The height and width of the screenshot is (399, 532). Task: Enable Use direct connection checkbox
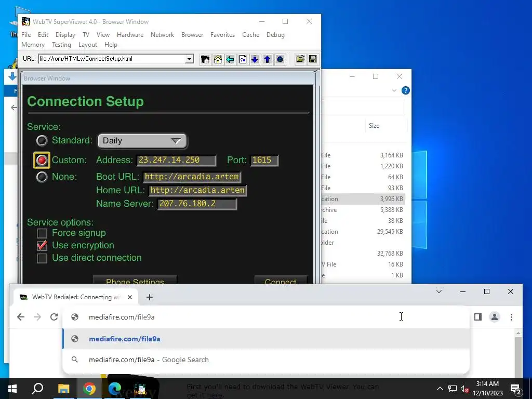[42, 258]
